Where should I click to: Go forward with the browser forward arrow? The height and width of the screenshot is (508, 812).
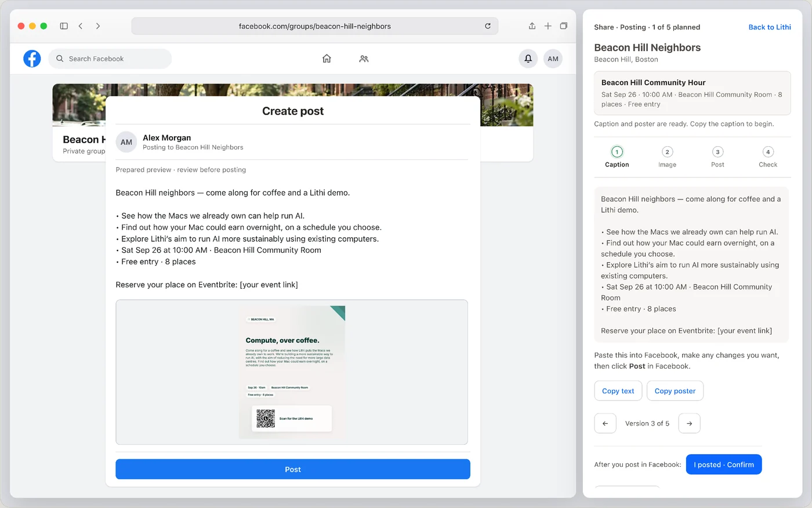point(98,26)
